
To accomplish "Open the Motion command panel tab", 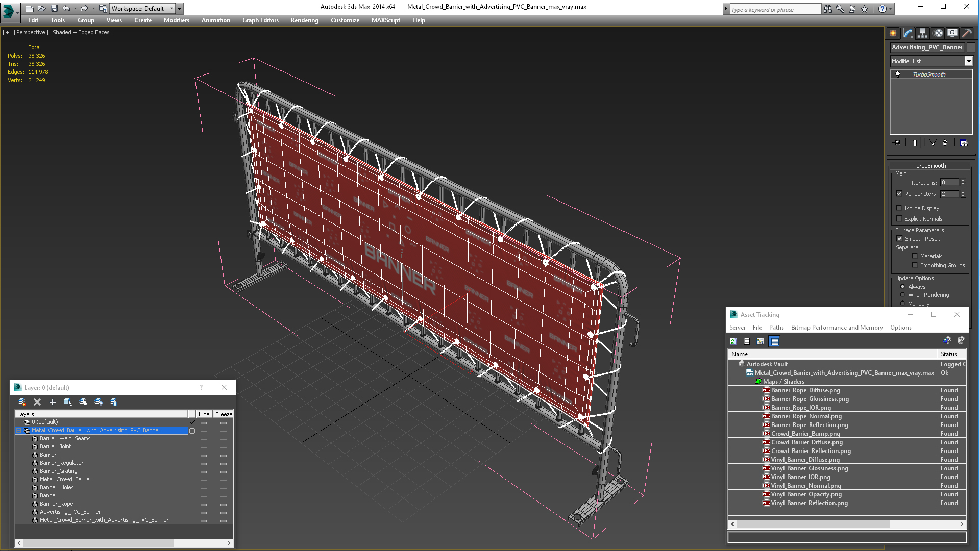I will (938, 33).
